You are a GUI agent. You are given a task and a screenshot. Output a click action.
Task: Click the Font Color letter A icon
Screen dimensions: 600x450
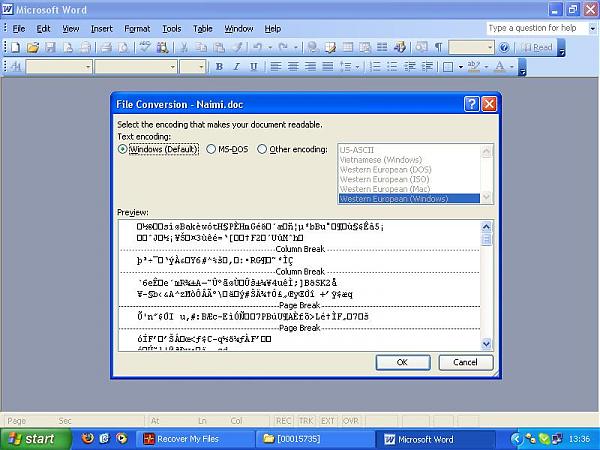coord(499,67)
